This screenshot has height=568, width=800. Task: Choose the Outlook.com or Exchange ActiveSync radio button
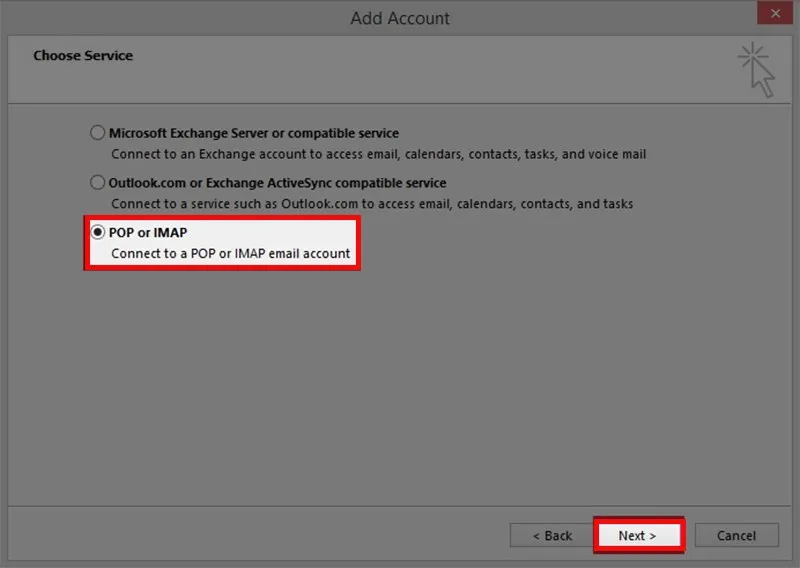click(97, 183)
